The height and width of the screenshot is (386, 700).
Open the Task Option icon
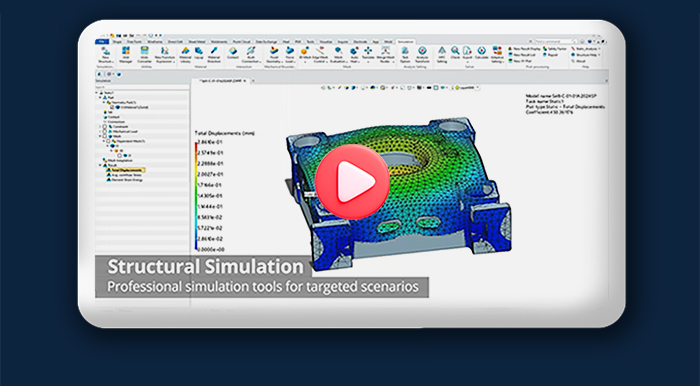point(405,55)
